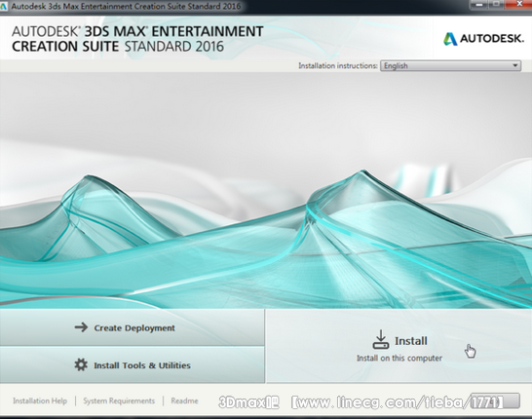Expand the English dropdown arrow
532x419 pixels.
tap(515, 65)
